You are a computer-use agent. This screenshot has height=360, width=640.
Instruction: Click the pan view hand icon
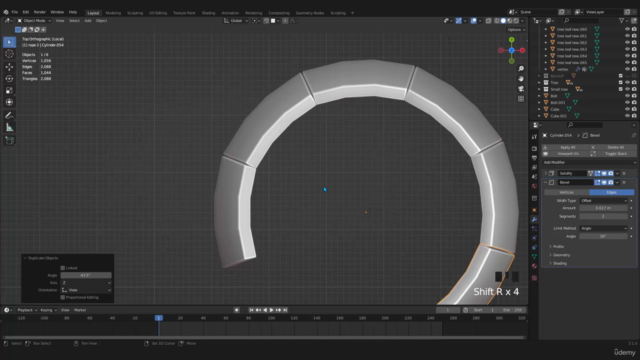pos(521,78)
